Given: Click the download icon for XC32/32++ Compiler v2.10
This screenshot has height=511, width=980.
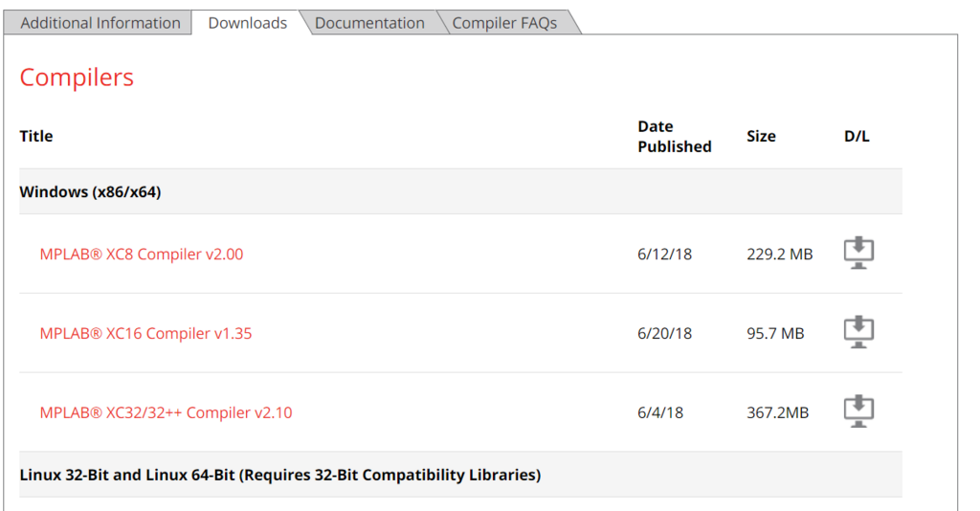Looking at the screenshot, I should pyautogui.click(x=858, y=411).
